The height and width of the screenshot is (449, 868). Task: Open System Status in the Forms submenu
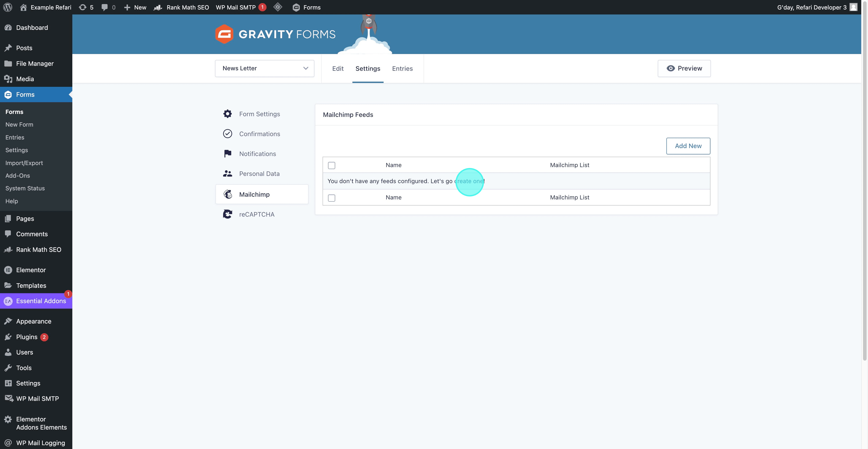pyautogui.click(x=25, y=188)
